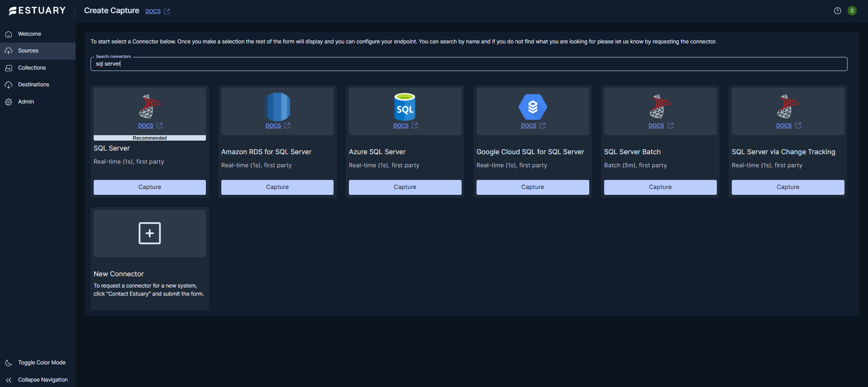This screenshot has width=868, height=387.
Task: Click the "New Connector" title
Action: pos(119,274)
